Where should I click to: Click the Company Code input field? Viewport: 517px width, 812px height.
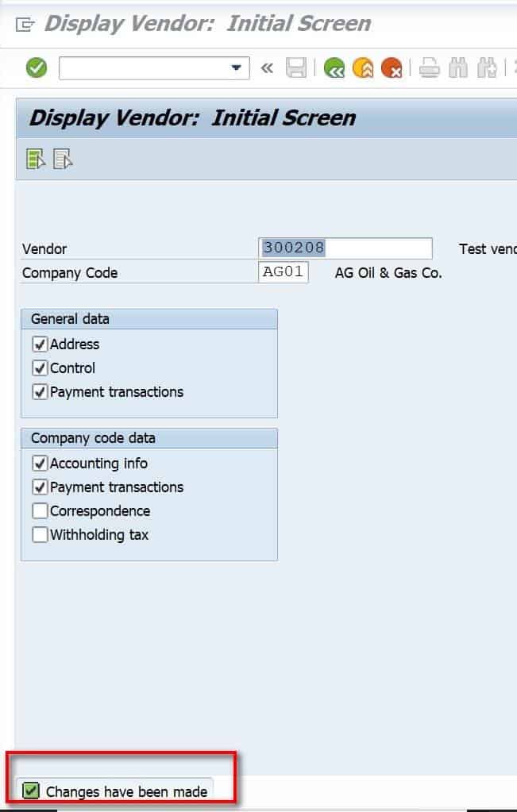click(284, 272)
